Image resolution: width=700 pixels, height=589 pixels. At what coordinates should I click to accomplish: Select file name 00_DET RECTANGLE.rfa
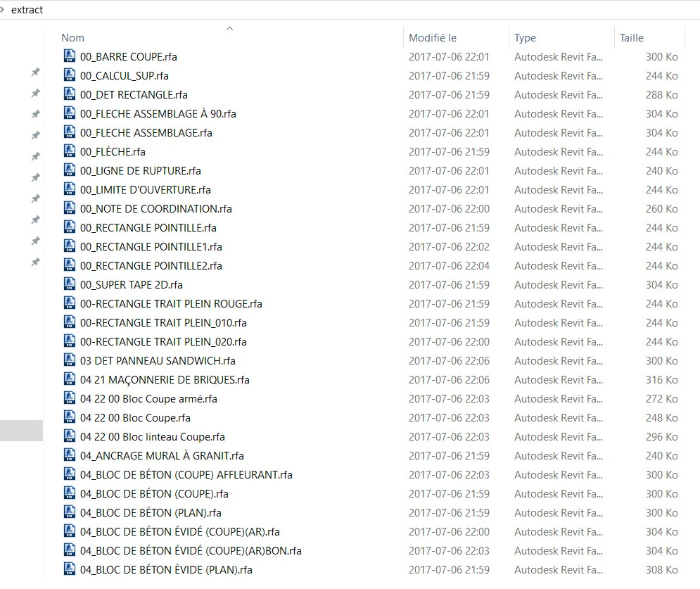coord(134,95)
